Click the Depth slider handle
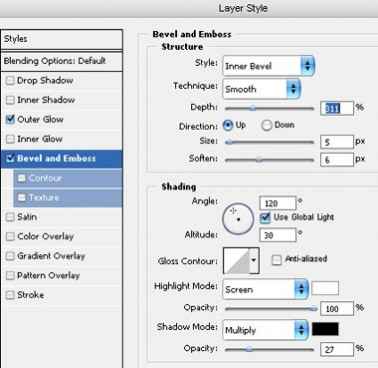The image size is (378, 368). coord(253,108)
